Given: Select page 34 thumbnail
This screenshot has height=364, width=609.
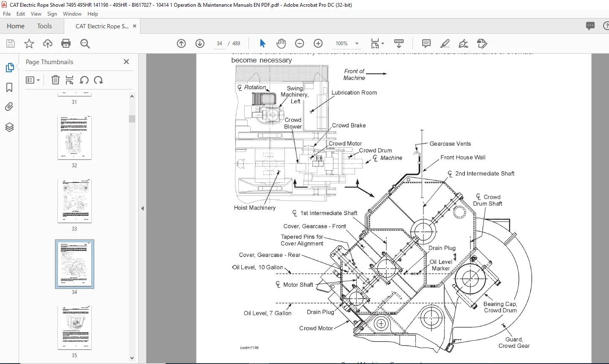Looking at the screenshot, I should point(74,264).
